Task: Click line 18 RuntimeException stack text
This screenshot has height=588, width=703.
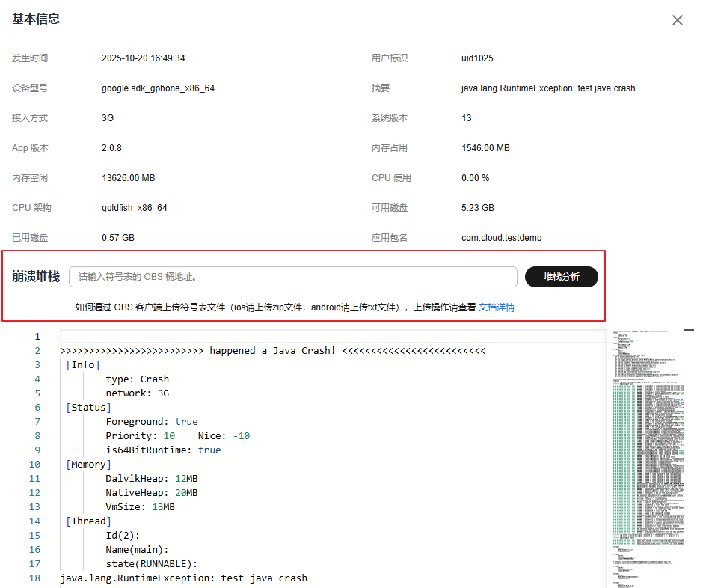Action: [x=183, y=578]
